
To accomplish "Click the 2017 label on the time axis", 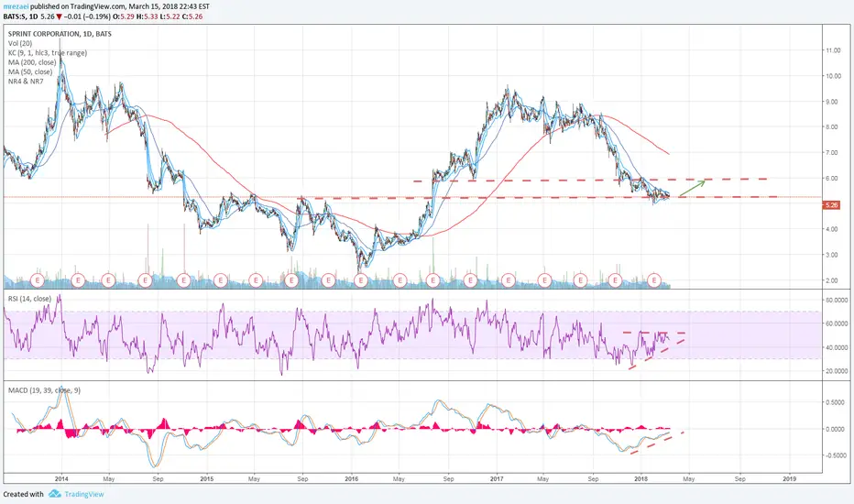I will (497, 479).
